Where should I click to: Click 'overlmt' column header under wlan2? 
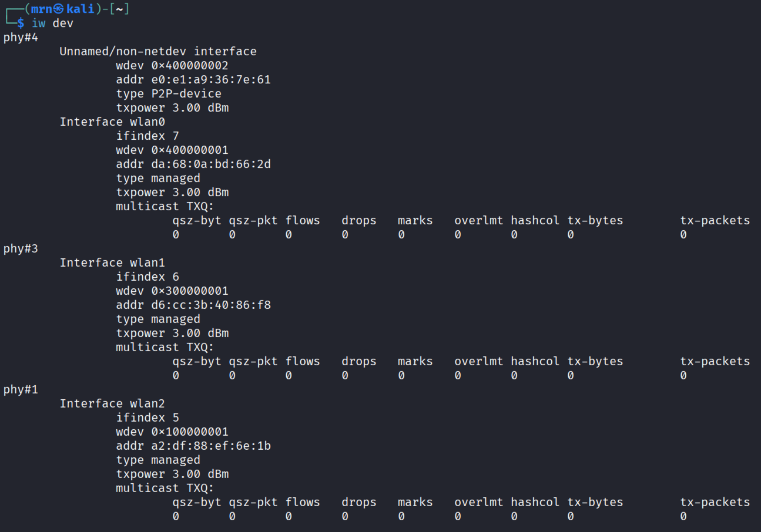(478, 503)
